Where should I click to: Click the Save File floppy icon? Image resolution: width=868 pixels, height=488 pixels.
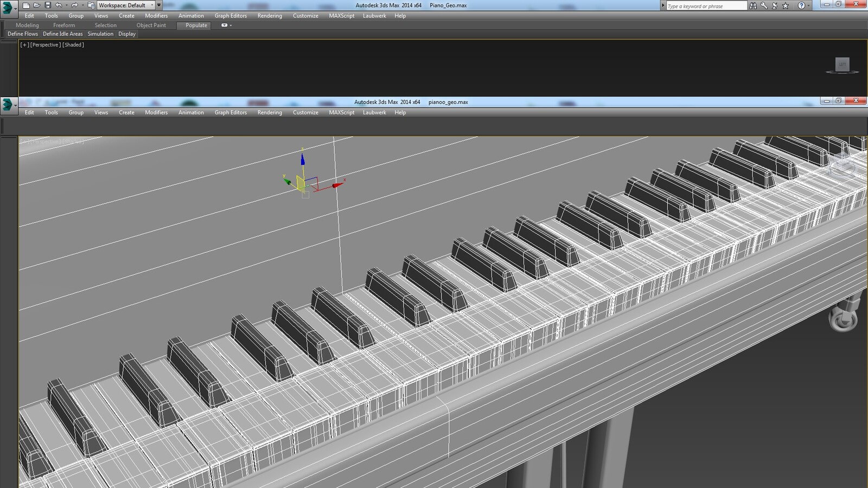click(48, 5)
